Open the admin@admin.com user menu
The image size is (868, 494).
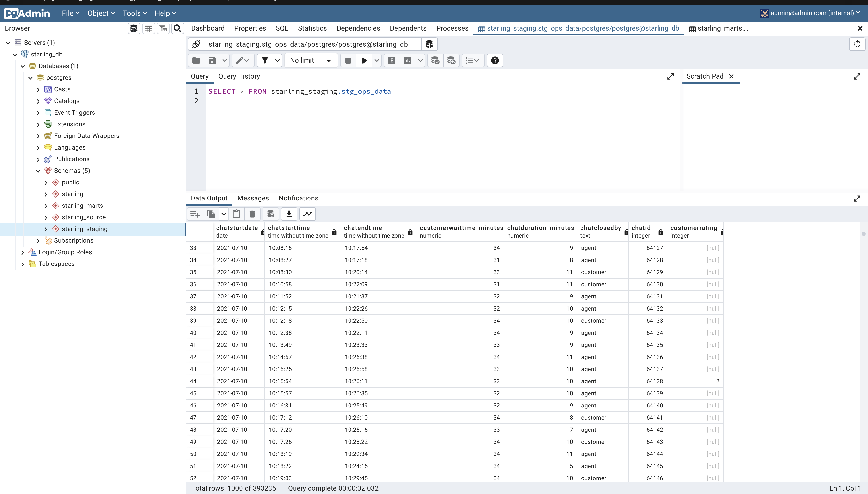(810, 13)
